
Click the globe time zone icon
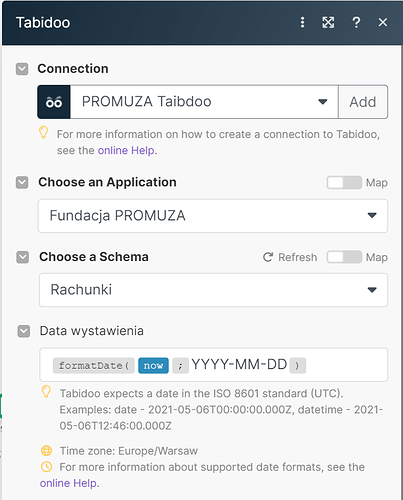click(x=46, y=451)
